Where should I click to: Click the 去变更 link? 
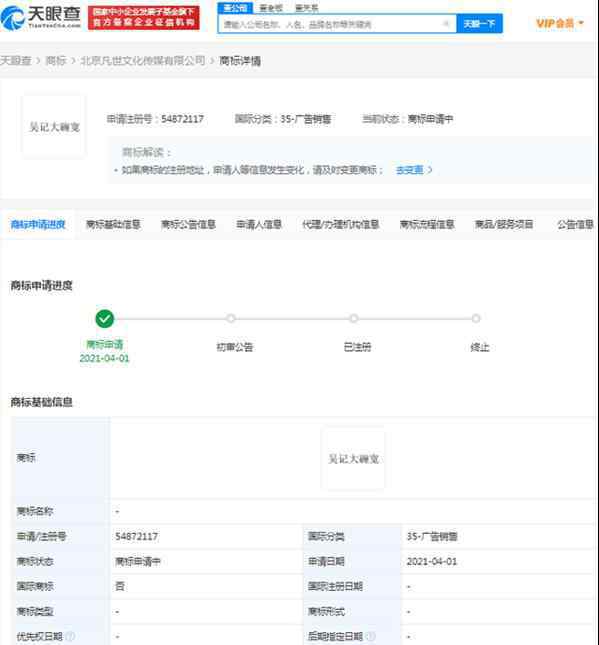(x=413, y=169)
